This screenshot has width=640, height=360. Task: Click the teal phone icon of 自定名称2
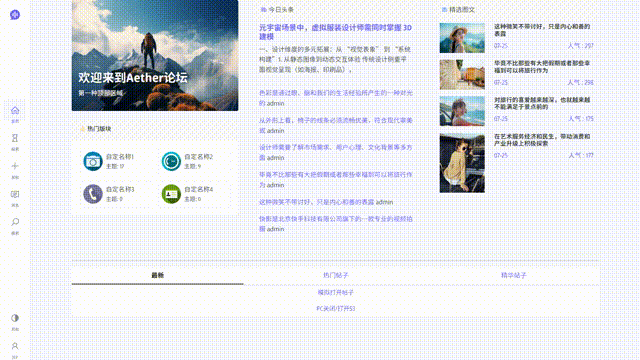click(x=171, y=161)
